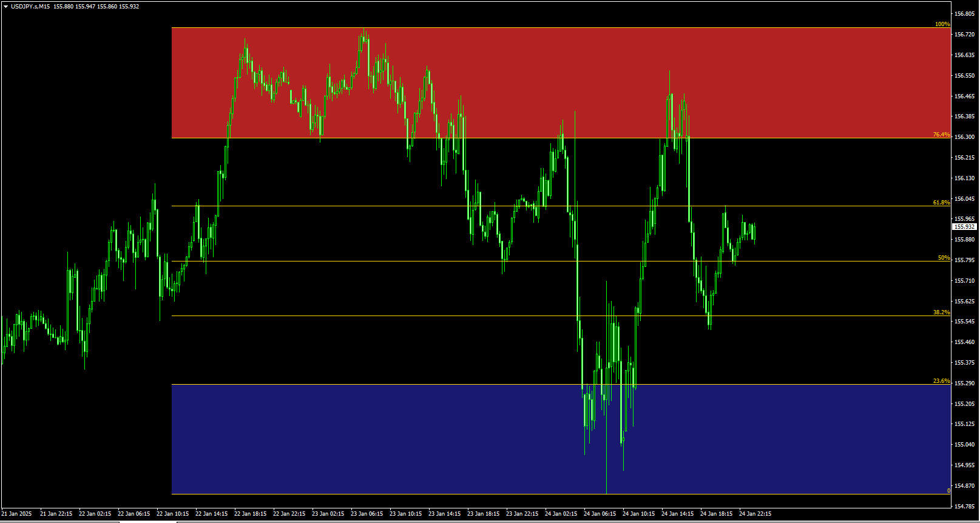Click the 21 Jan 2025 date label
Image resolution: width=980 pixels, height=523 pixels.
point(16,514)
